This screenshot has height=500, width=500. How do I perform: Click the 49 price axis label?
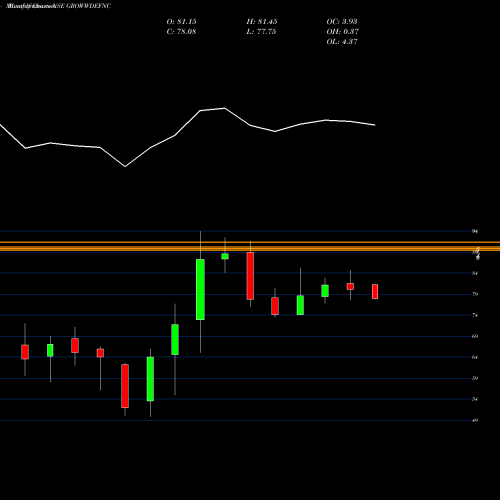point(475,420)
